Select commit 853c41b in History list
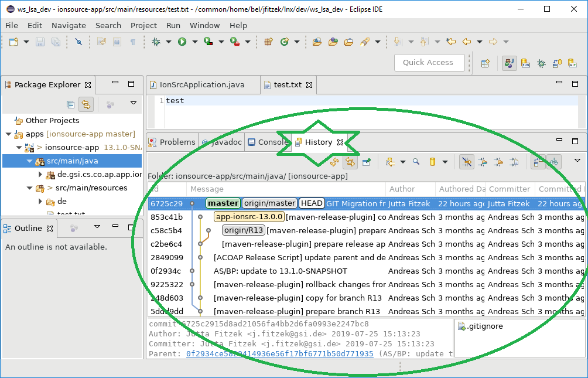 tap(366, 217)
